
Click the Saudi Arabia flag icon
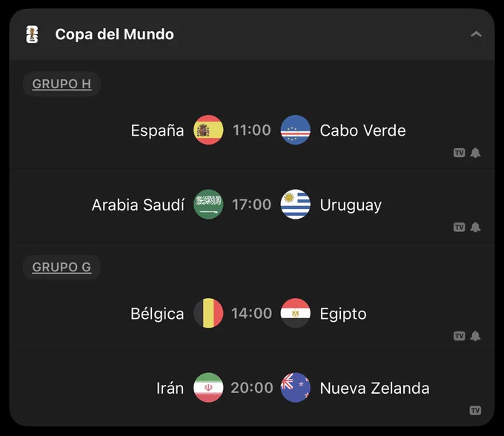point(208,204)
